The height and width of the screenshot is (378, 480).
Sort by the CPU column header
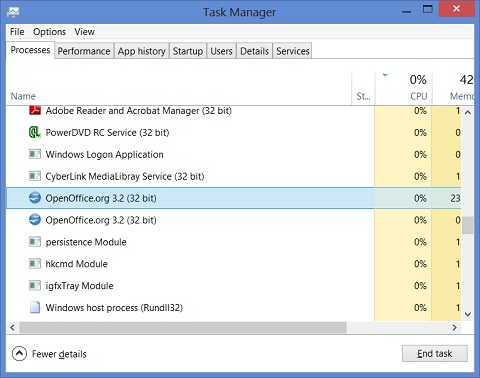[x=404, y=87]
